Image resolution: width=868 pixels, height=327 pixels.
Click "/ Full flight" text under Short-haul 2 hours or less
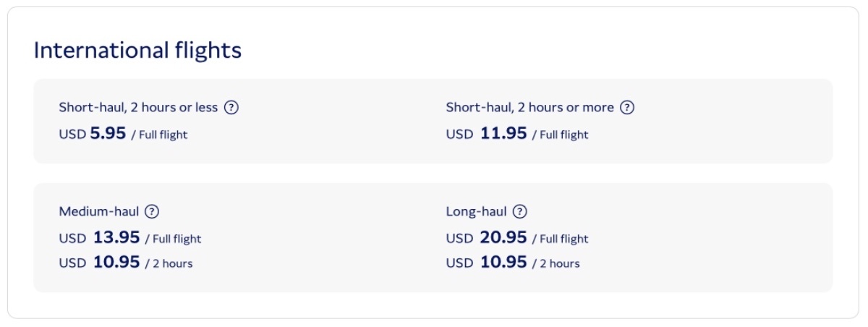click(x=159, y=135)
